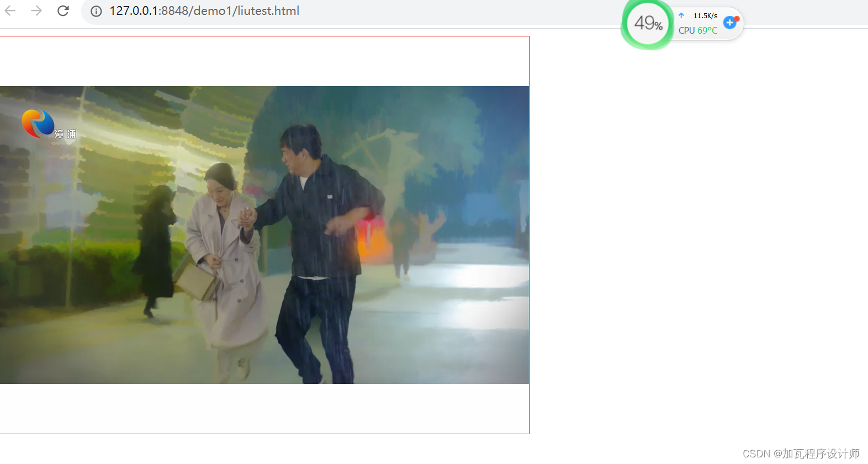
Task: Click the upload speed arrow icon
Action: tap(681, 15)
